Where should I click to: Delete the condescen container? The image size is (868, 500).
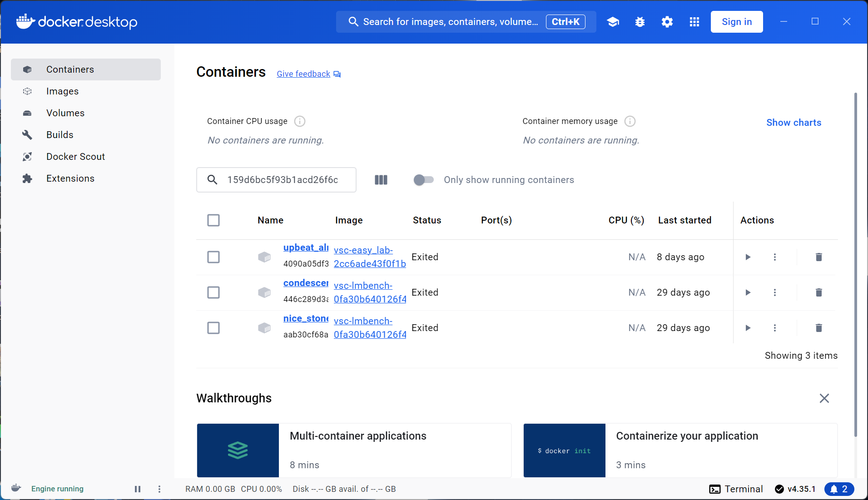(x=819, y=292)
